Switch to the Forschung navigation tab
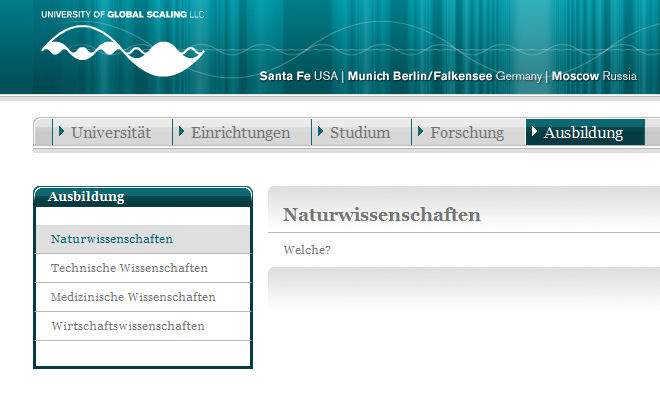Viewport: 660px width, 420px height. tap(467, 132)
